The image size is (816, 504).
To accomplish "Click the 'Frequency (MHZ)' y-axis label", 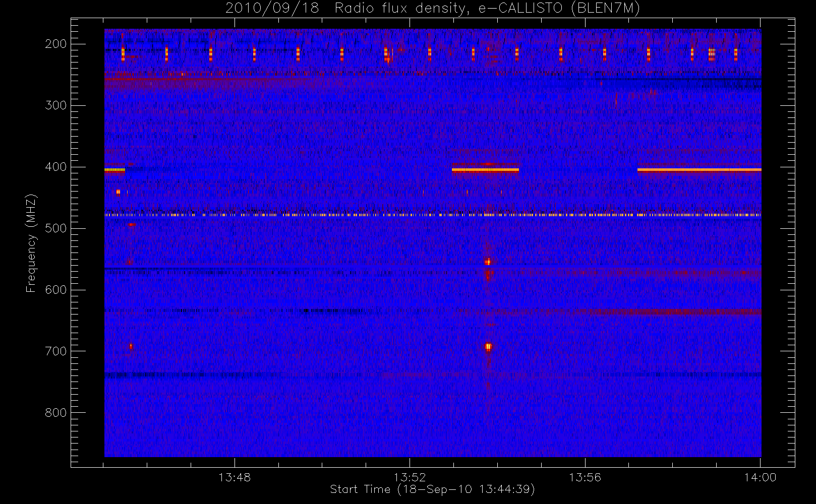I will pyautogui.click(x=31, y=243).
